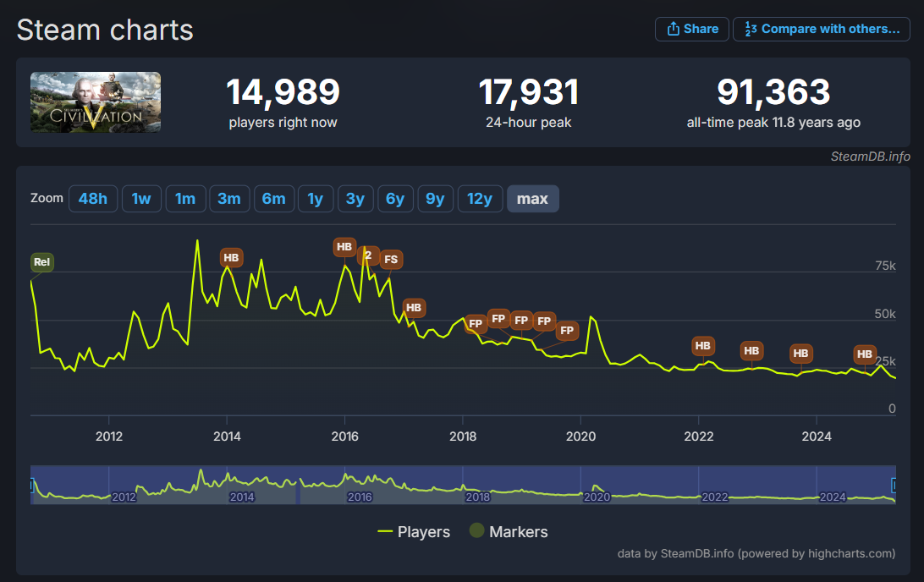Viewport: 924px width, 582px height.
Task: Grab the right navigator range handle
Action: 894,485
